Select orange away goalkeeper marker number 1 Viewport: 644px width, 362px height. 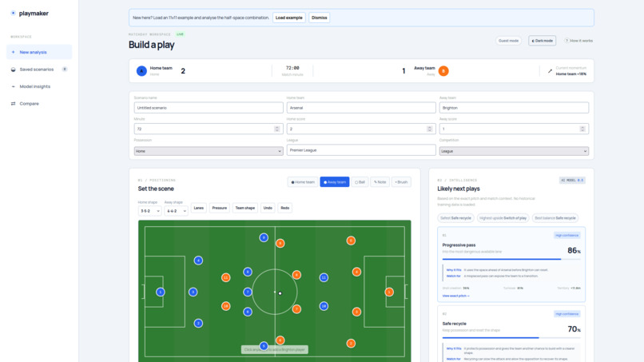pyautogui.click(x=389, y=292)
